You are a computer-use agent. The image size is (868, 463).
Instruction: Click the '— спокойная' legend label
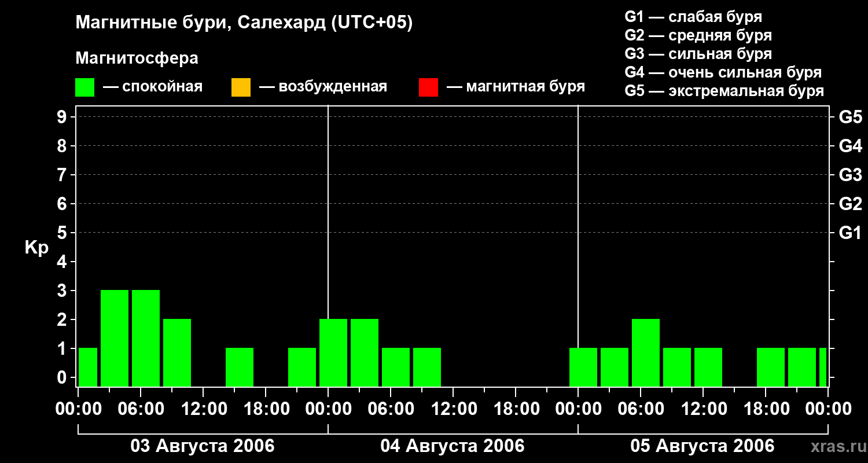click(x=153, y=87)
